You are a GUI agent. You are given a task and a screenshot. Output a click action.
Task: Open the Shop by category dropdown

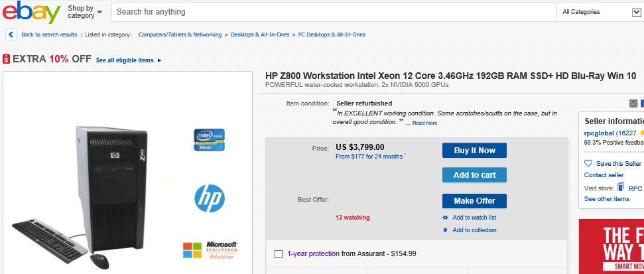tap(85, 11)
